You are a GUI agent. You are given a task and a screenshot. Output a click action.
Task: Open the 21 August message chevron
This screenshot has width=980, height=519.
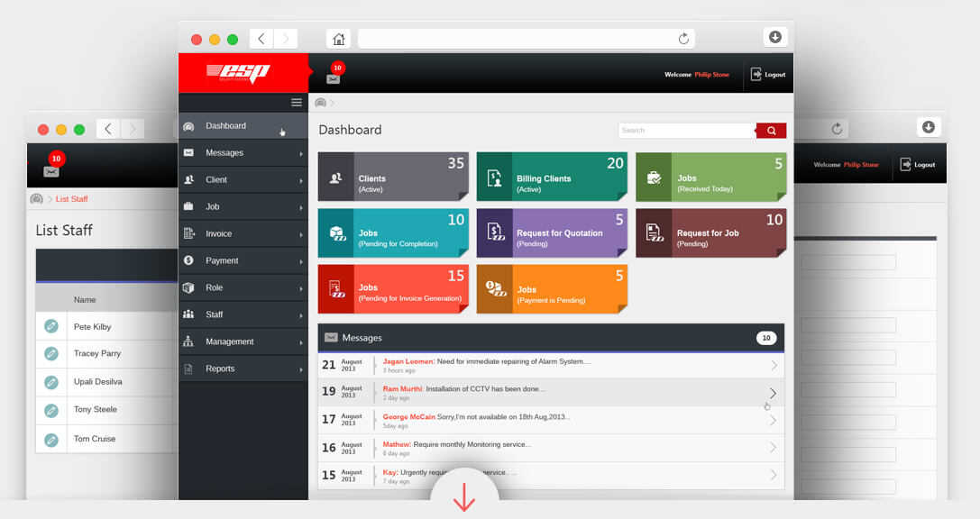[774, 365]
